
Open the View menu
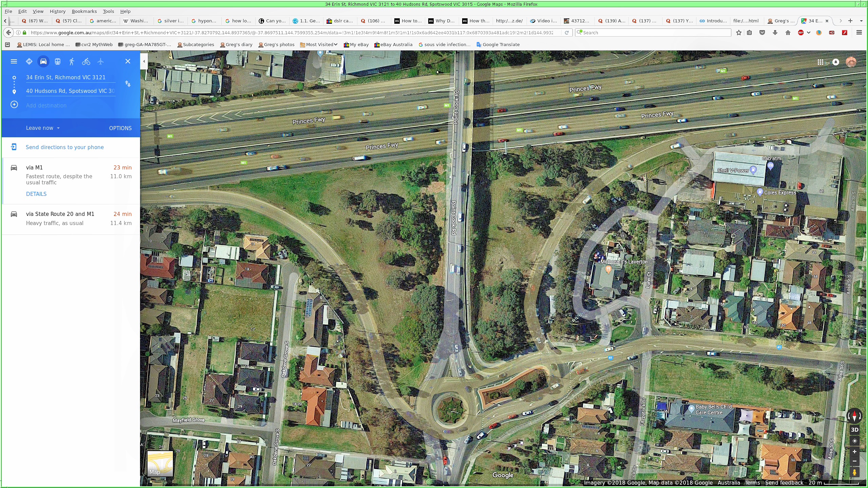pyautogui.click(x=38, y=11)
